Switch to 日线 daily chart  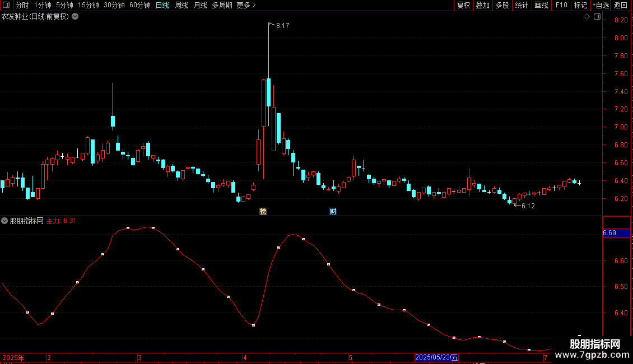(162, 5)
